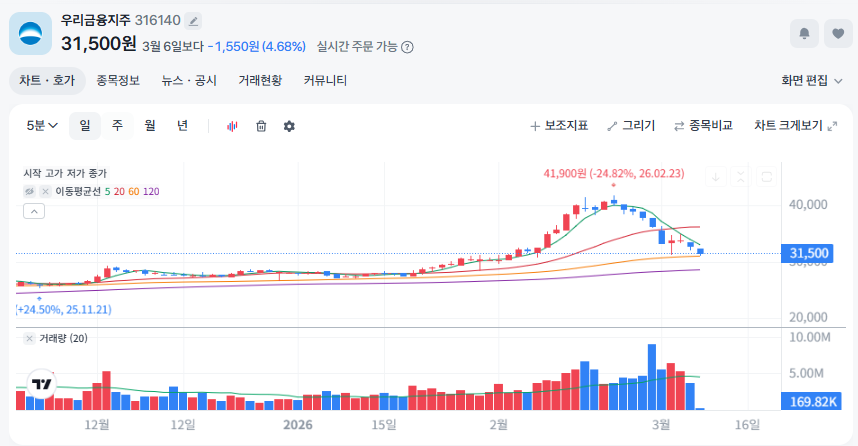Delete drawings with trash can icon

261,126
